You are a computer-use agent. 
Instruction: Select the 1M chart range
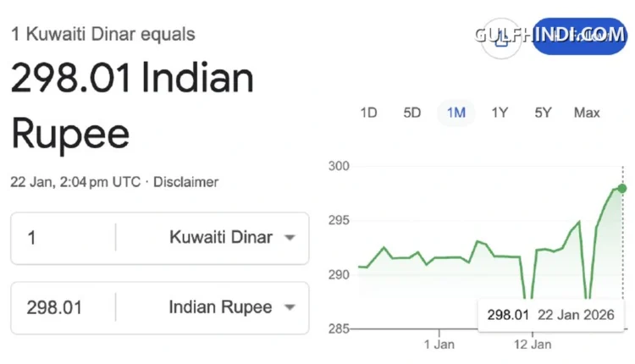pyautogui.click(x=456, y=113)
